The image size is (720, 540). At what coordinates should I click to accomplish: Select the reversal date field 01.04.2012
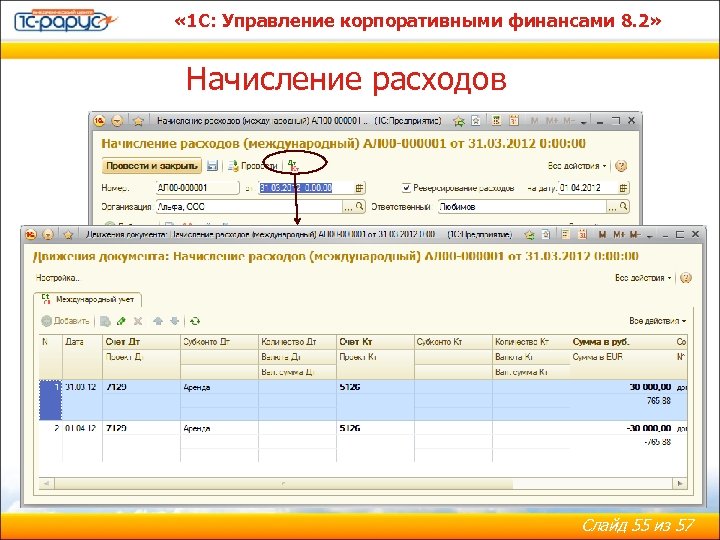(x=588, y=188)
